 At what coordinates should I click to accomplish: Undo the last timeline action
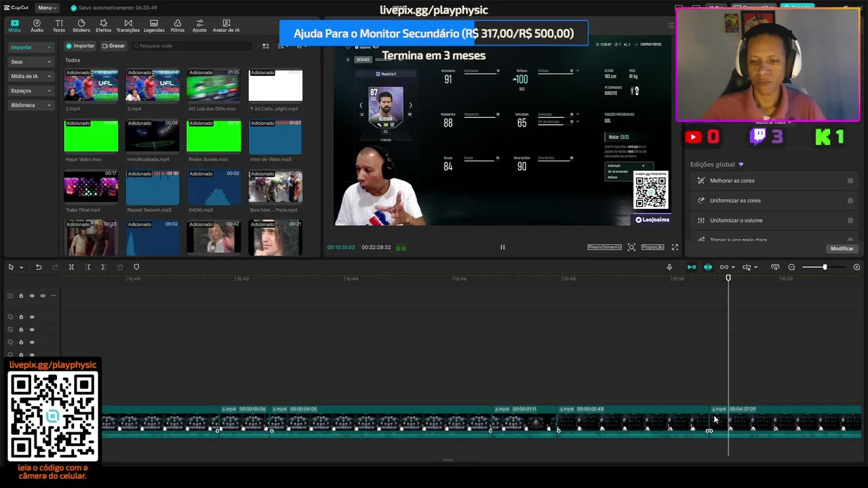click(39, 267)
